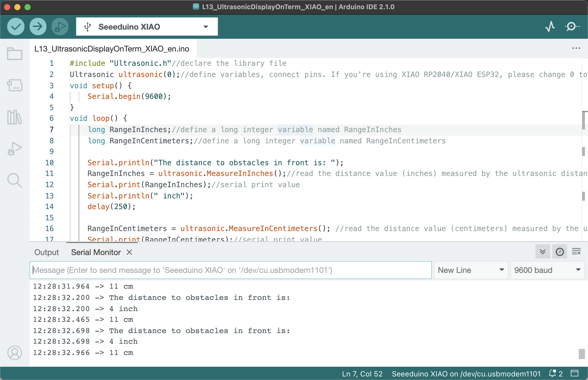Open the editor tab three-dots menu

click(576, 48)
